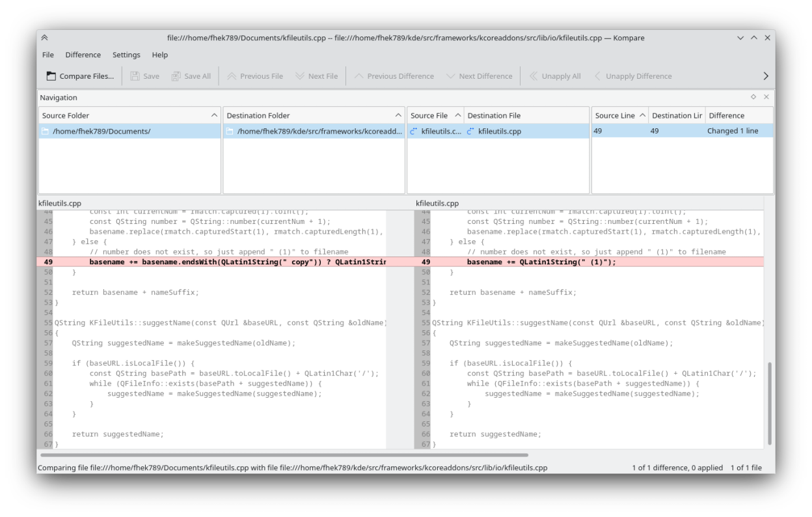Select the /home/fhek789/Documents/ source folder entry
The height and width of the screenshot is (517, 812).
[101, 131]
